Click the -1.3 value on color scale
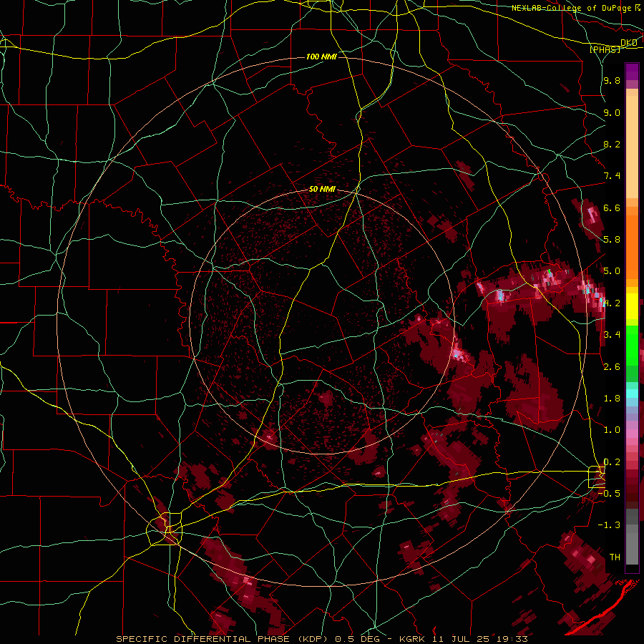The width and height of the screenshot is (644, 644). click(610, 525)
